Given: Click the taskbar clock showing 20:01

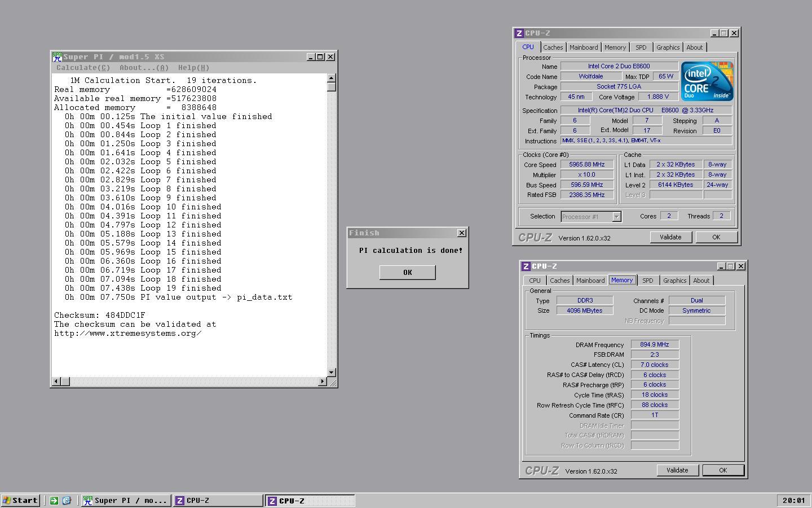Looking at the screenshot, I should point(793,500).
